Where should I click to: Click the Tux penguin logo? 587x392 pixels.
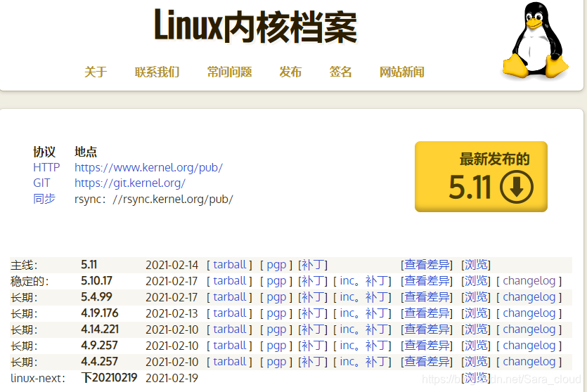click(x=535, y=41)
